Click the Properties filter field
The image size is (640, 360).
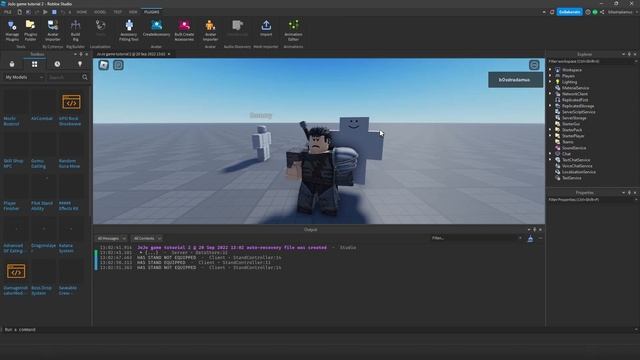[591, 200]
